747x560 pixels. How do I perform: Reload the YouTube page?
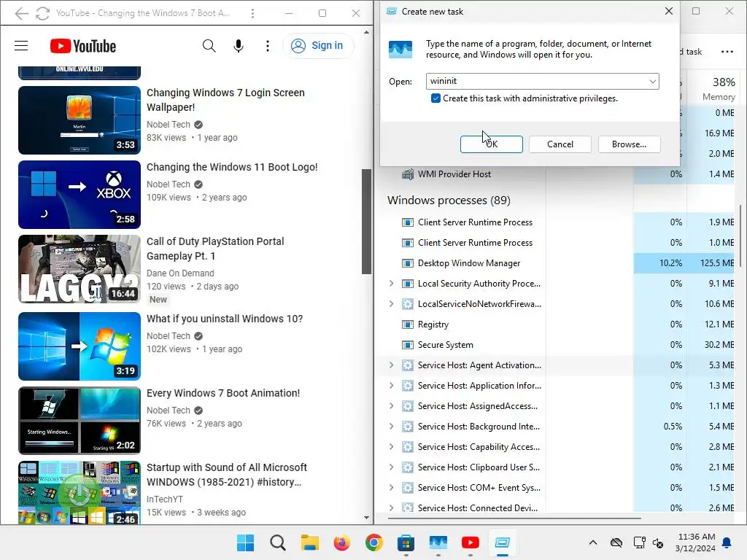pyautogui.click(x=42, y=13)
